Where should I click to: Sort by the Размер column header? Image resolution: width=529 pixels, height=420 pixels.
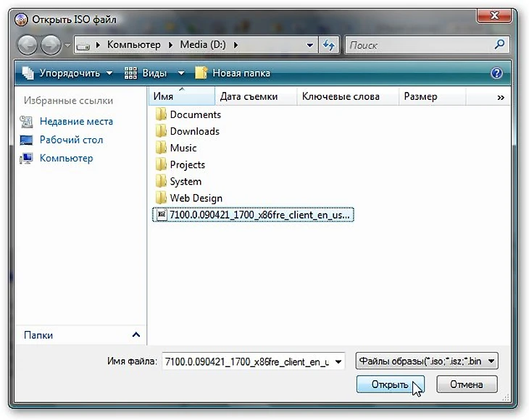coord(420,96)
